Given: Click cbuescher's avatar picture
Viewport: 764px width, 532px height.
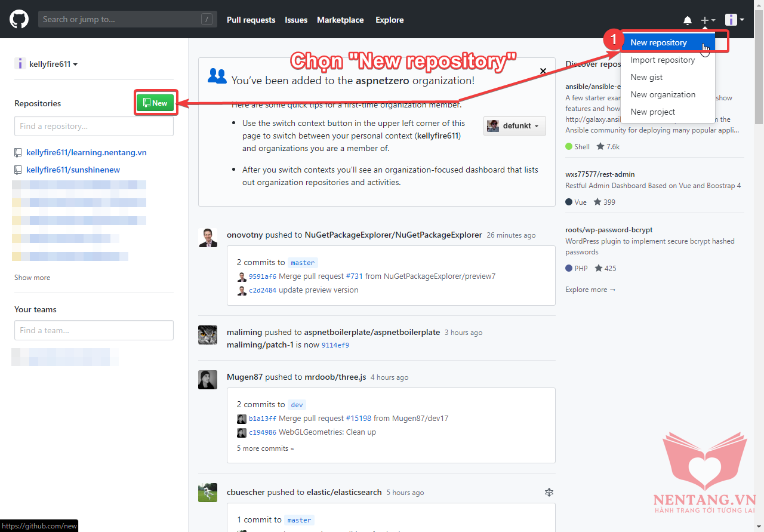Looking at the screenshot, I should point(208,493).
